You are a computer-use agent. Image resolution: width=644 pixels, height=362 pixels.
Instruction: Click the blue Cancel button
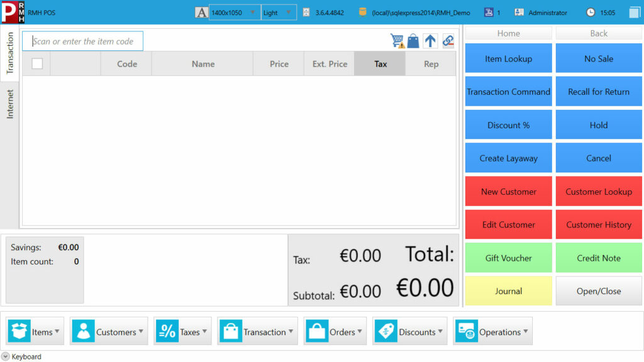(x=599, y=158)
